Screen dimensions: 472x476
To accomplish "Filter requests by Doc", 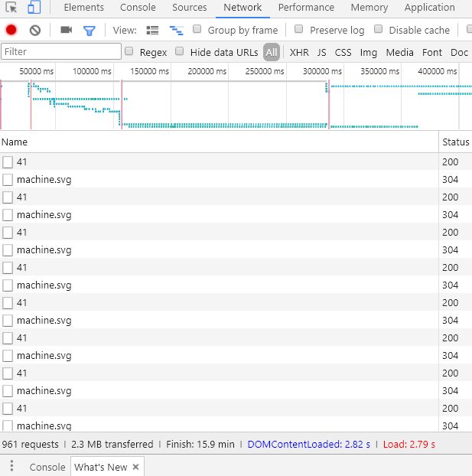I will (459, 53).
